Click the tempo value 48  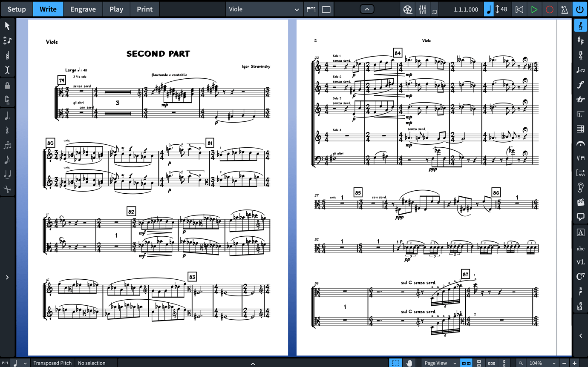coord(504,9)
